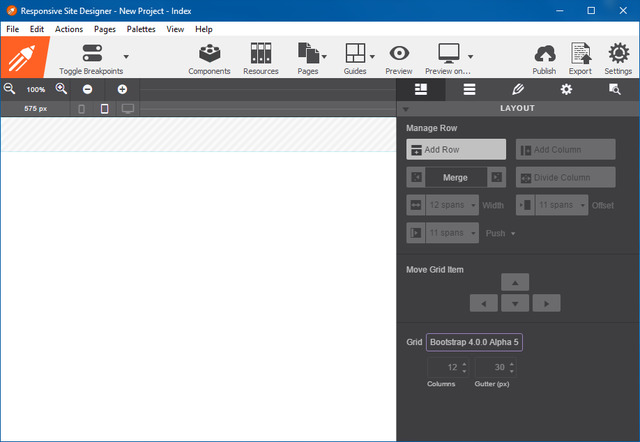Toggle Breakpoints switch button

click(92, 53)
